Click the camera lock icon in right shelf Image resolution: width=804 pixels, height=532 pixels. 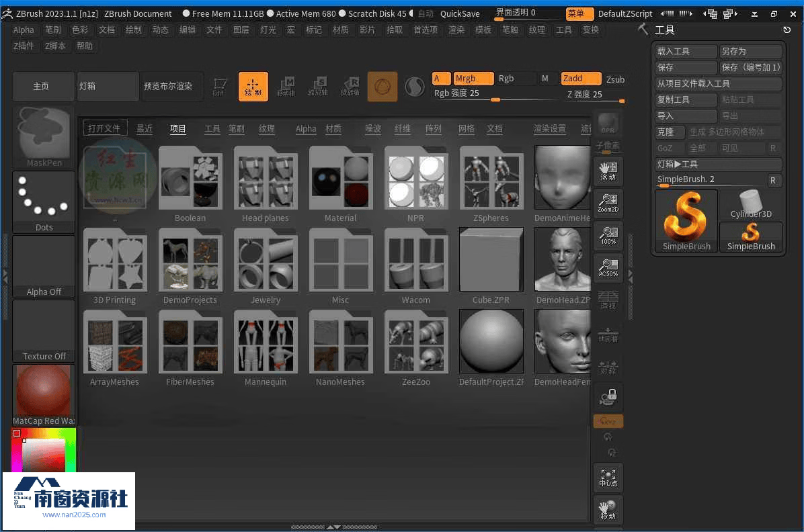coord(608,397)
